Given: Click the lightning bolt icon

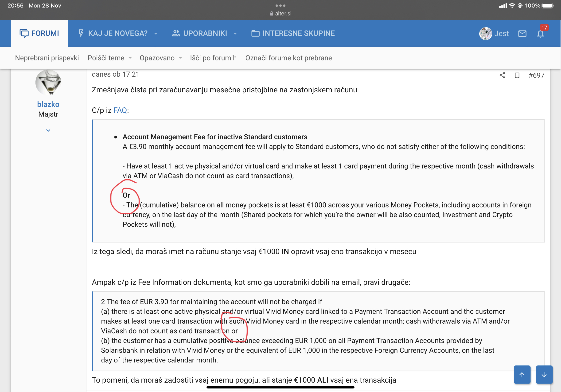Looking at the screenshot, I should [81, 33].
